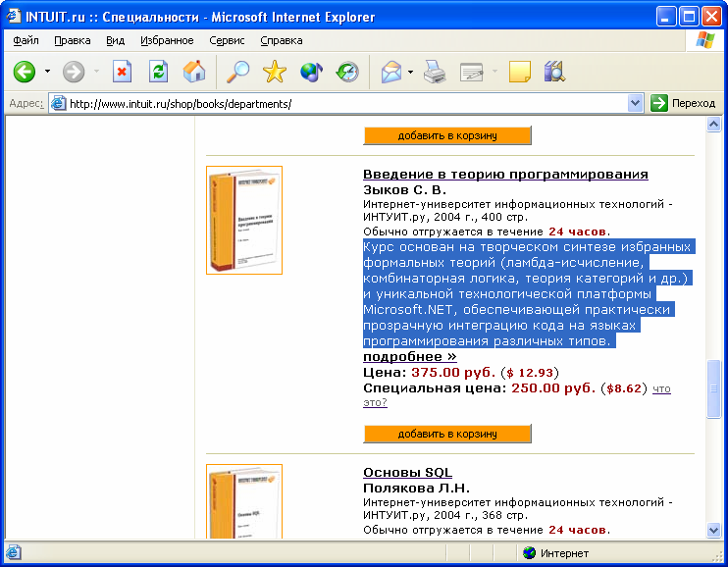Screen dimensions: 728x567
Task: Click the Windows flag logo
Action: point(705,40)
